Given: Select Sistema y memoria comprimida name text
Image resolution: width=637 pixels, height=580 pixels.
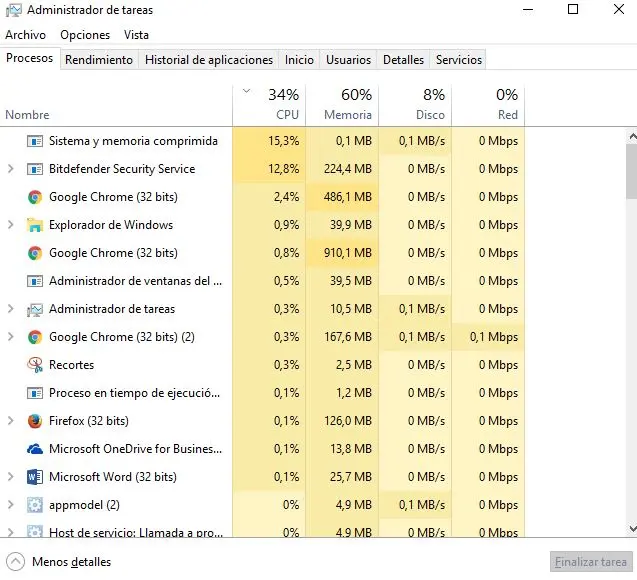Looking at the screenshot, I should click(133, 141).
